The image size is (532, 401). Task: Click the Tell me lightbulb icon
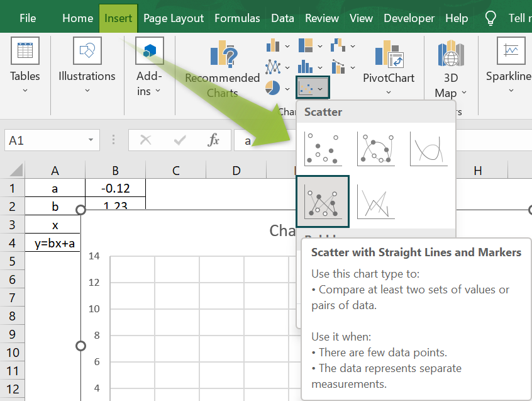(x=490, y=18)
